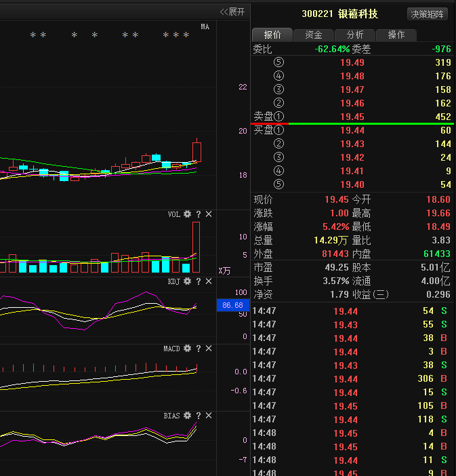
Task: Select buy level 2 price 19.43
Action: click(352, 144)
